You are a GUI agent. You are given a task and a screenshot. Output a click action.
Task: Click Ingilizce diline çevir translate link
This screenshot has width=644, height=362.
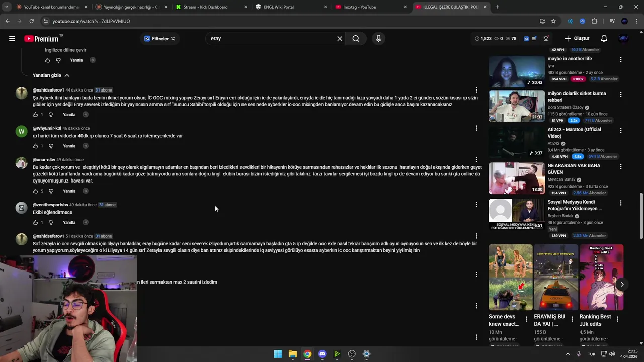(x=65, y=50)
